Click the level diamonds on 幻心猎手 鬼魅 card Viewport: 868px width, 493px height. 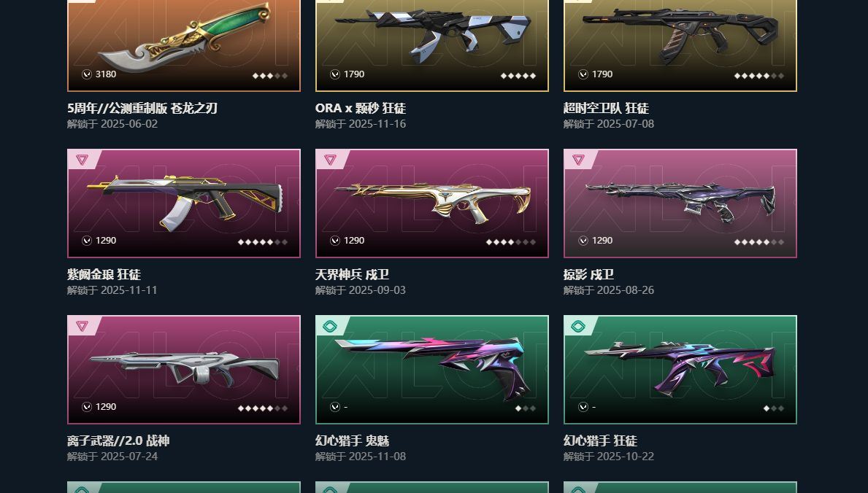tap(526, 408)
